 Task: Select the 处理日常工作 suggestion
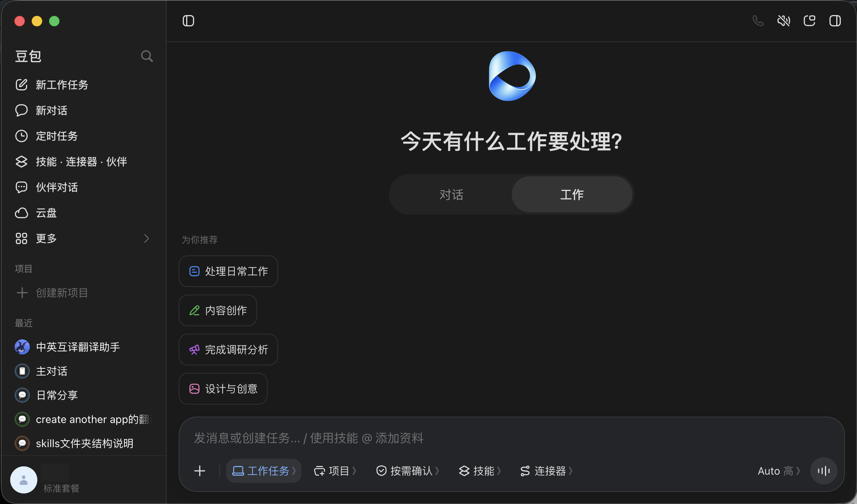point(228,271)
